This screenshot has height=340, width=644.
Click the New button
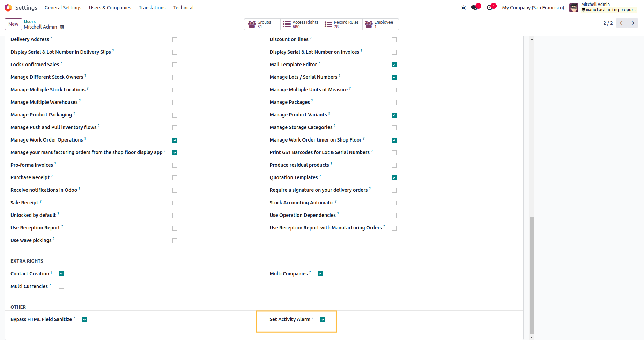13,24
